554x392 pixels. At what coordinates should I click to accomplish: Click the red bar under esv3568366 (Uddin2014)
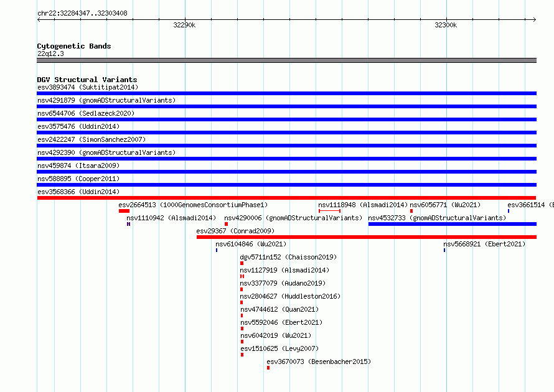286,198
